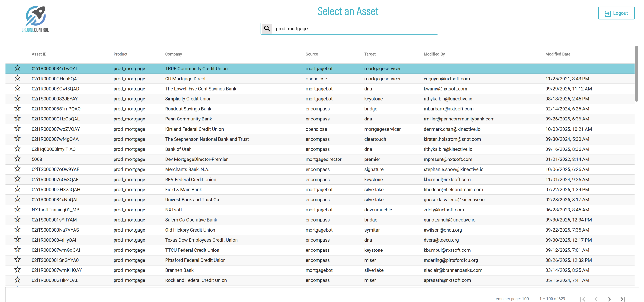Sort by Asset ID column header
644x302 pixels.
click(x=39, y=54)
